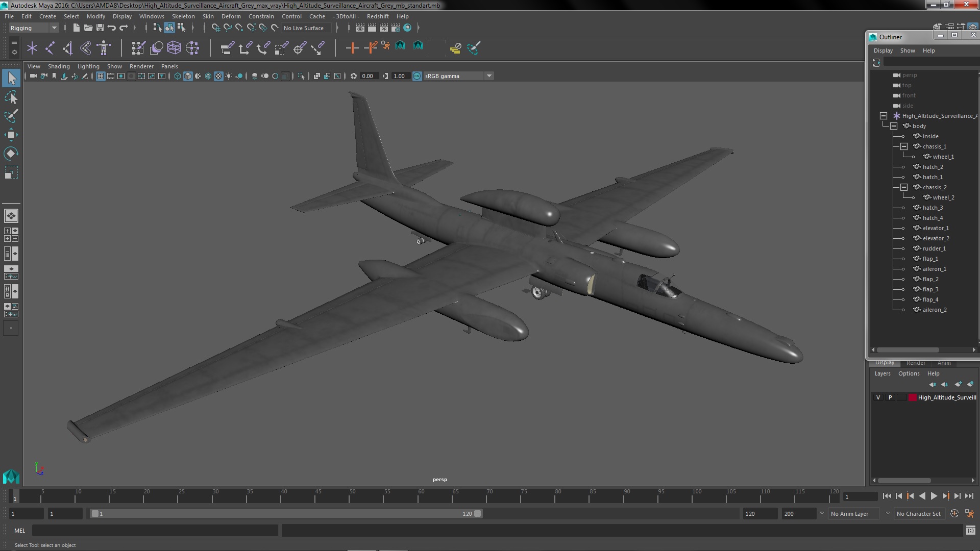
Task: Toggle the Isolate Select viewport button
Action: point(301,76)
